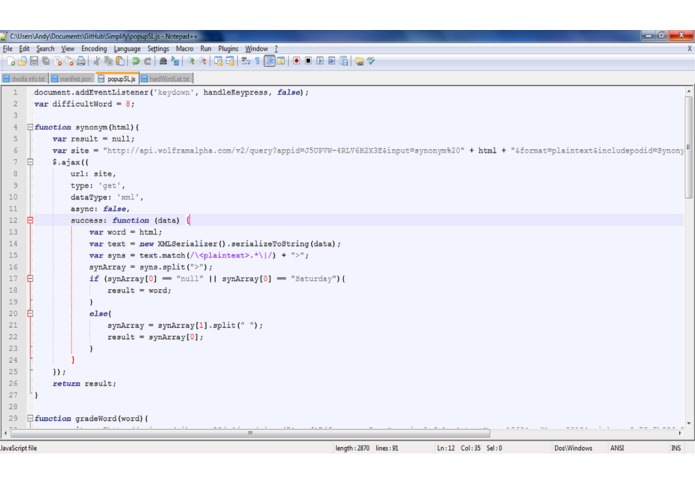
Task: Create a new file with New icon
Action: coord(11,61)
